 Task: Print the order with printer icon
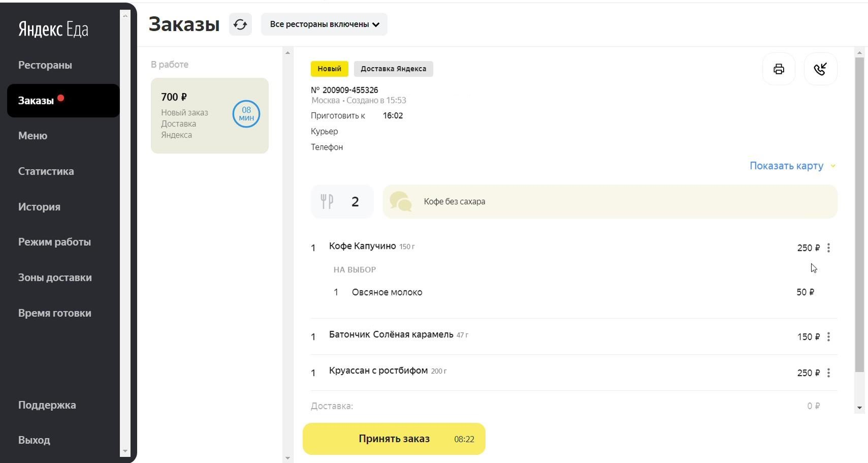(779, 69)
